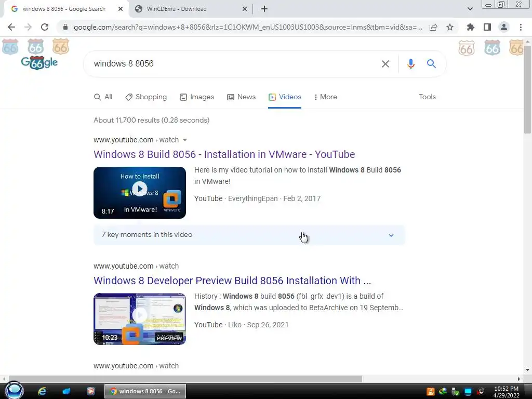Image resolution: width=532 pixels, height=399 pixels.
Task: Click the scroll down arrow of vertical scrollbar
Action: pos(527,370)
